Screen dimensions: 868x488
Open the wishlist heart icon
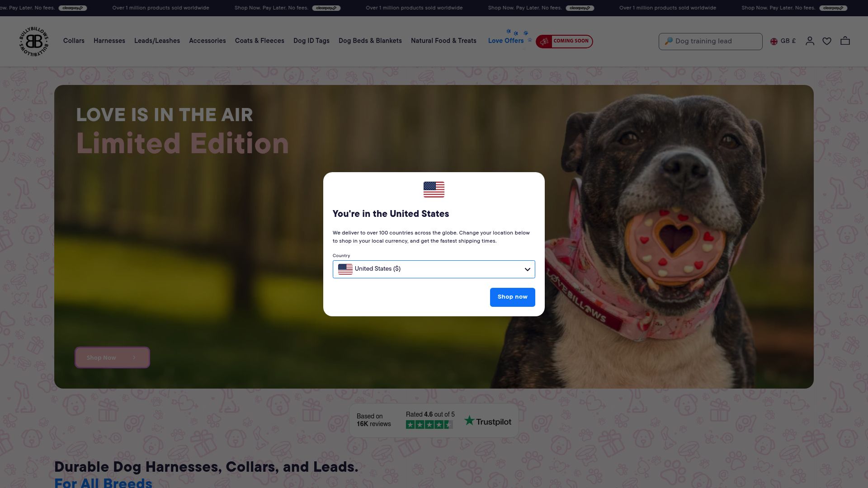tap(827, 41)
